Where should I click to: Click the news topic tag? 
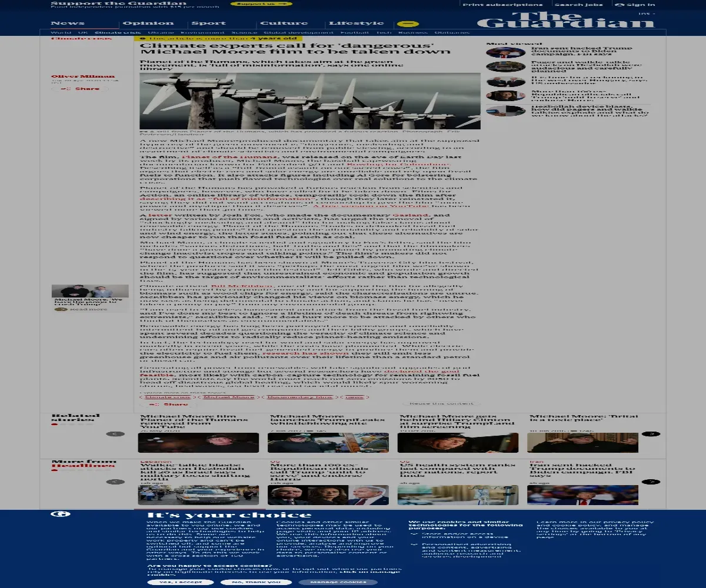[x=354, y=397]
